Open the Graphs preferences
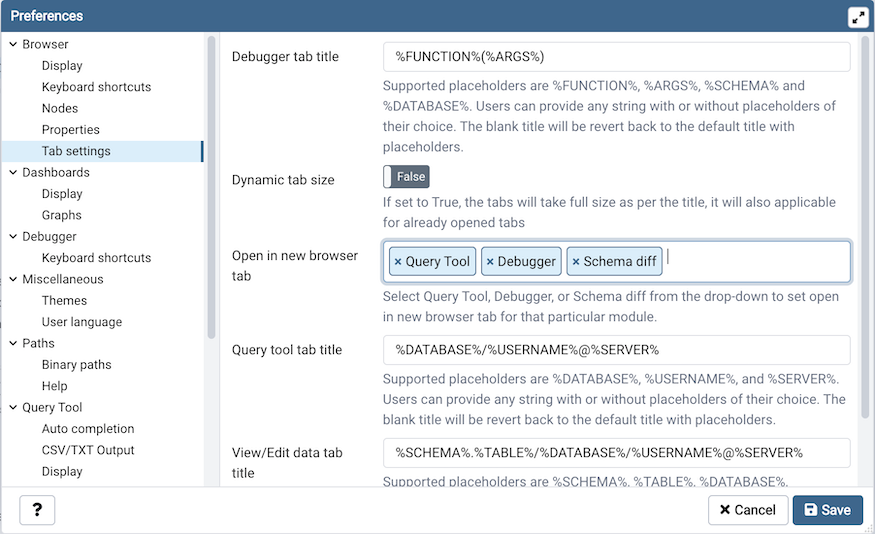The height and width of the screenshot is (534, 875). click(61, 215)
